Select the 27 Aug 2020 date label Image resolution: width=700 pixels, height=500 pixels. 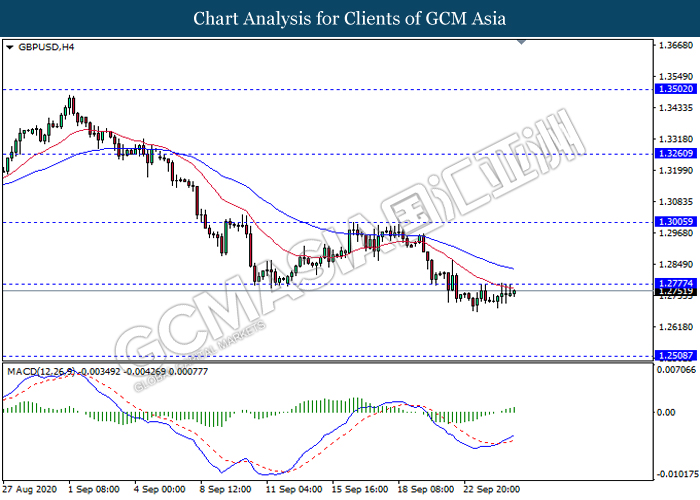[28, 491]
